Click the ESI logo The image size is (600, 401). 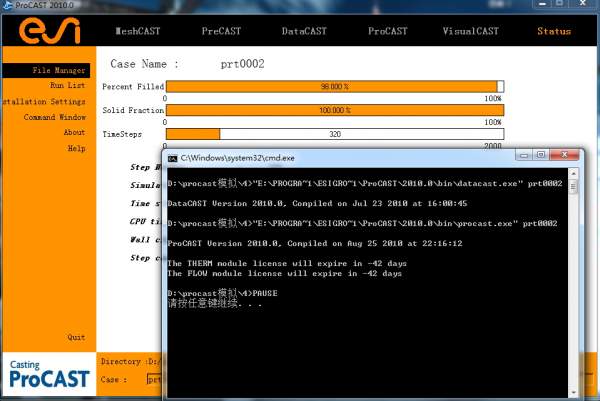tap(50, 31)
